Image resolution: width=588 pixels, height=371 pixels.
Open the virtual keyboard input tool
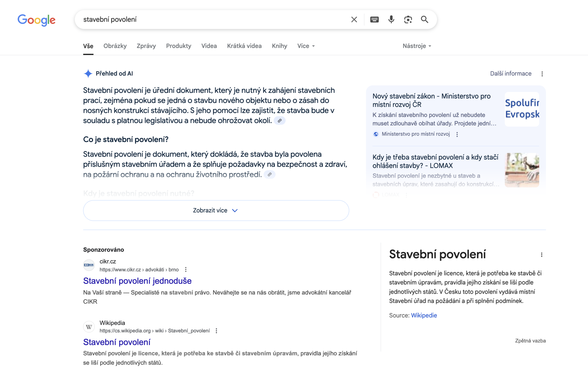(x=374, y=20)
